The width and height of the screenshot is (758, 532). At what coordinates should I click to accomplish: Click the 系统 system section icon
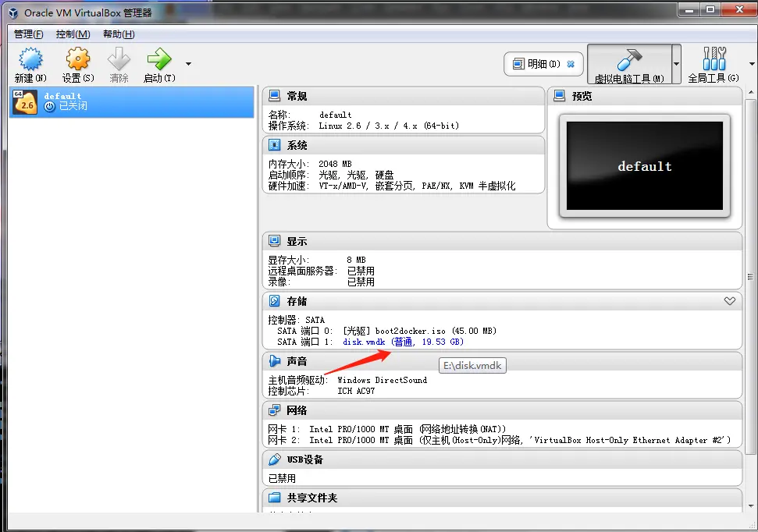tap(274, 145)
